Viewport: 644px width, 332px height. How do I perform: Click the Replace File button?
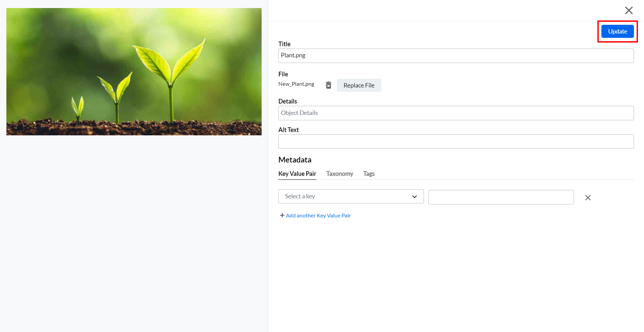359,85
